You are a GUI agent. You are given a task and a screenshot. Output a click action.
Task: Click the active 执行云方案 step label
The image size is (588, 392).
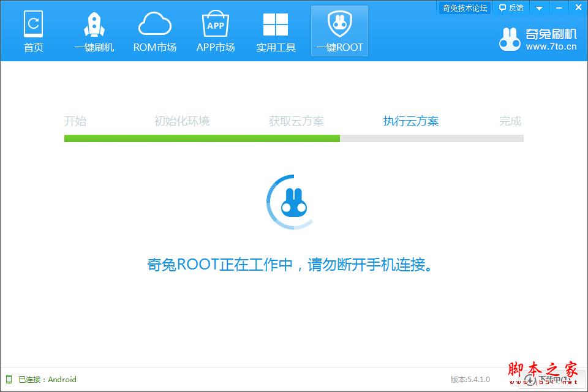411,121
